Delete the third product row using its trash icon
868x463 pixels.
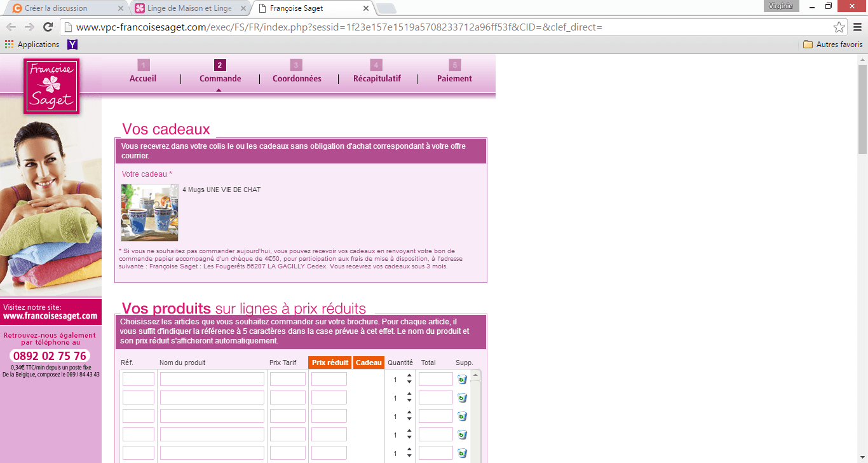point(462,417)
